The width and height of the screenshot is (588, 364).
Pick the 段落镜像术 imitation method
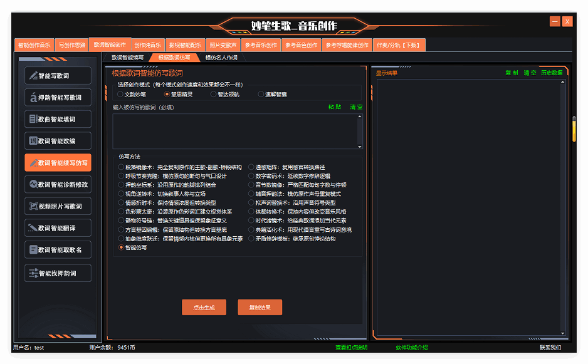tap(121, 167)
